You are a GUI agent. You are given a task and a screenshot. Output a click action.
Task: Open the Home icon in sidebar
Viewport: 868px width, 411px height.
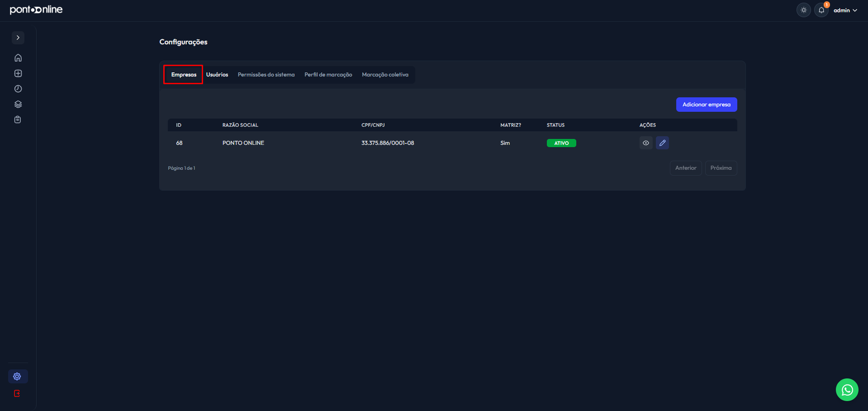click(x=18, y=58)
